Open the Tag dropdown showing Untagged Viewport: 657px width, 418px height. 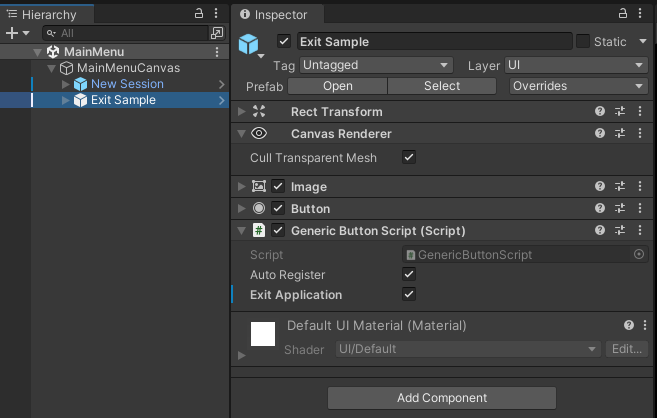click(376, 65)
